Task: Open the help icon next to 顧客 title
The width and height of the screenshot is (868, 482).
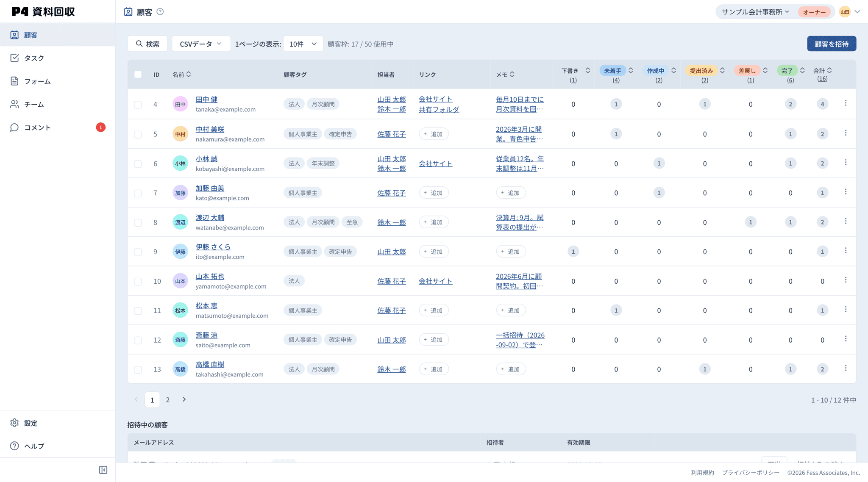Action: (x=160, y=12)
